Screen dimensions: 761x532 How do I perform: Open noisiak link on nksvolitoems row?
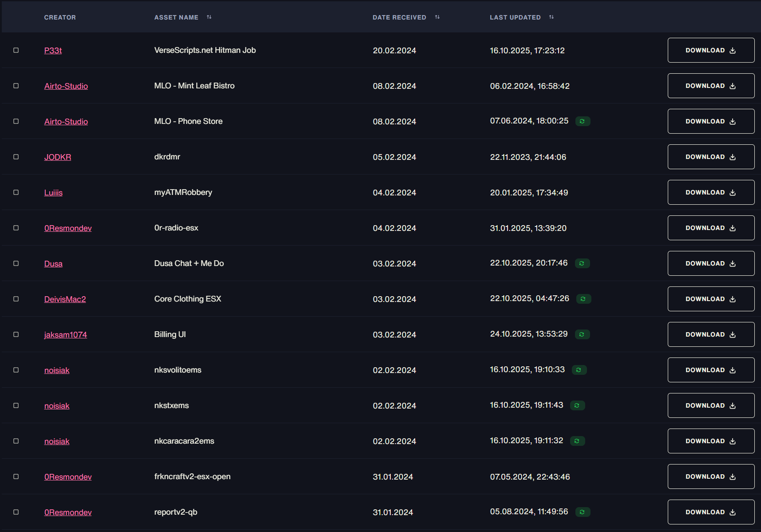click(57, 370)
